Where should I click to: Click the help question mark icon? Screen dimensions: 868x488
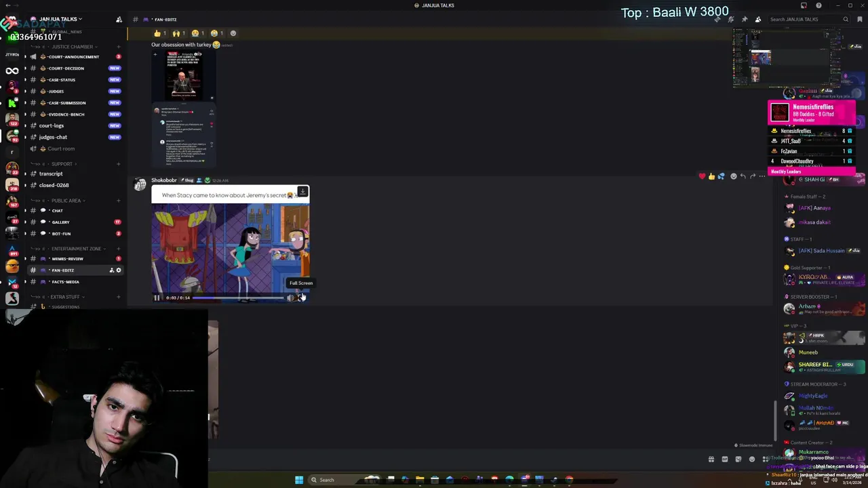coord(818,5)
